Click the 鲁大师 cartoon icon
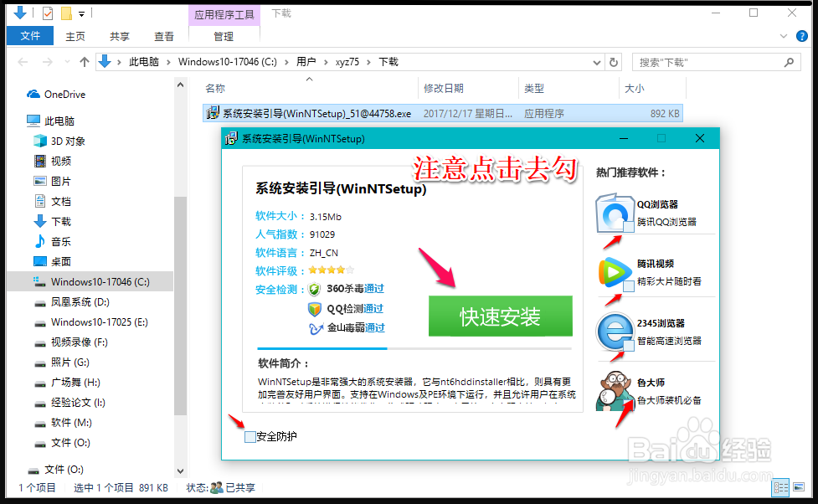Viewport: 818px width, 504px height. pyautogui.click(x=615, y=390)
